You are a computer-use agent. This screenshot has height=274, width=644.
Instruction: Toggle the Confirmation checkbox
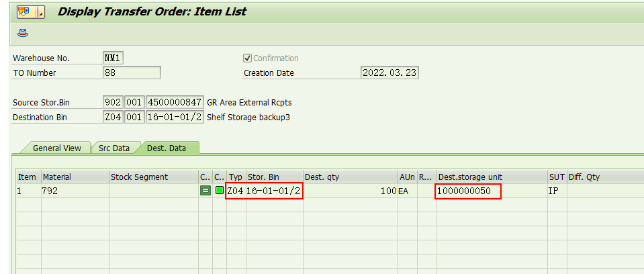[x=248, y=58]
